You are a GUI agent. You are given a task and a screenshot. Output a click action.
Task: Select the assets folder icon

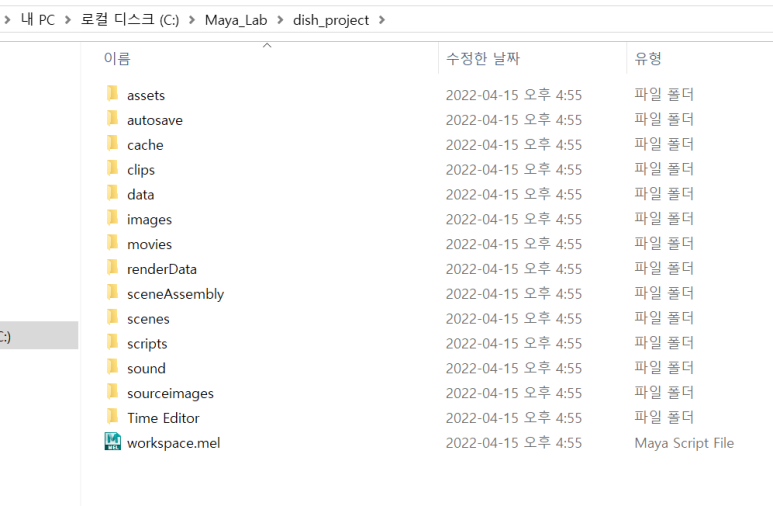pos(112,93)
